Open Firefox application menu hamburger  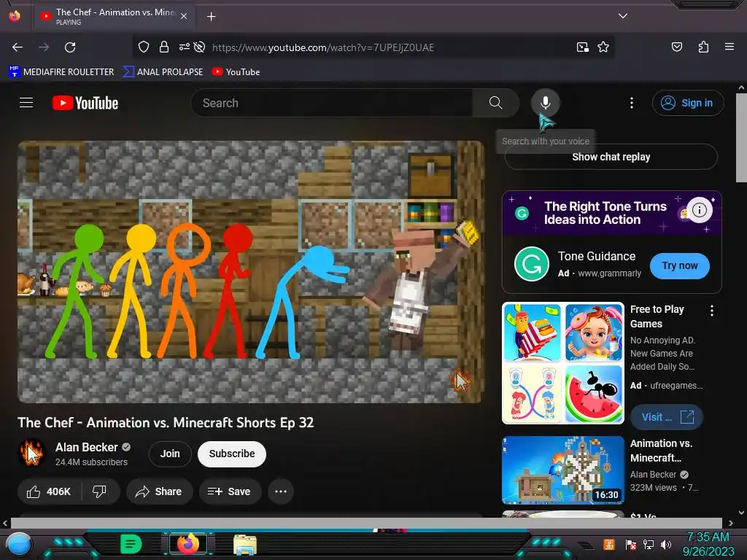(729, 47)
